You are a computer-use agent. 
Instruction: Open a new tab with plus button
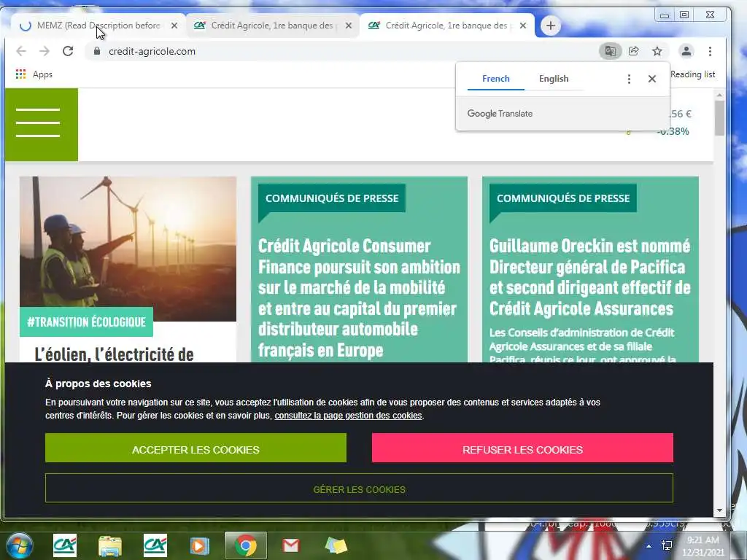[x=551, y=26]
